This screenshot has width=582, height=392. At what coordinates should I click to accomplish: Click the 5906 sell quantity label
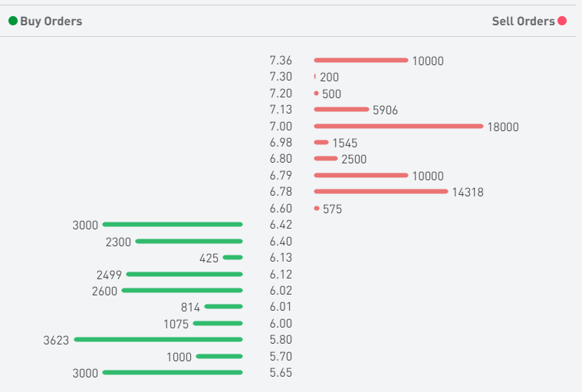tap(385, 110)
